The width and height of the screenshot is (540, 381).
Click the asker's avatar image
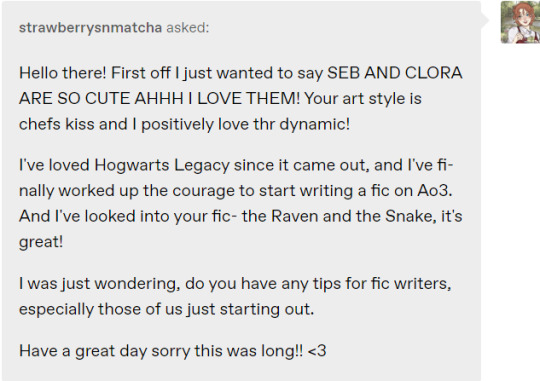coord(520,22)
